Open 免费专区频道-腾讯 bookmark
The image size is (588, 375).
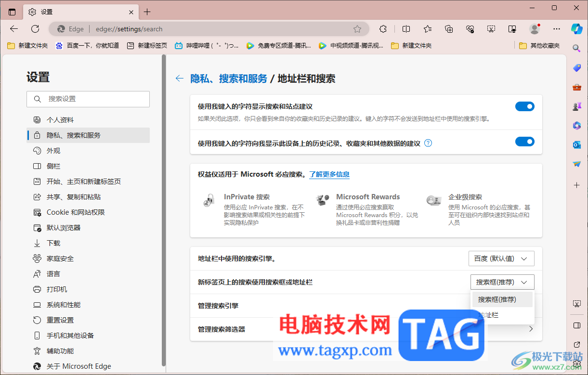pyautogui.click(x=278, y=46)
